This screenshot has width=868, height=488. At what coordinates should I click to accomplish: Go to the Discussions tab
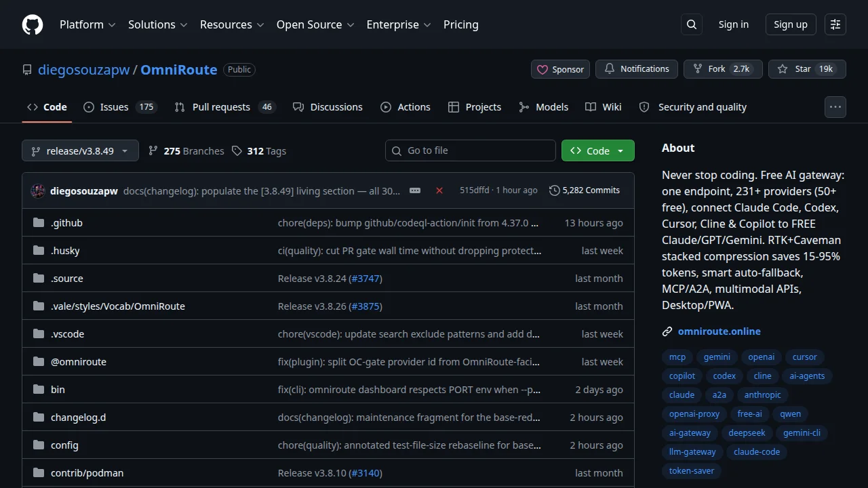328,107
